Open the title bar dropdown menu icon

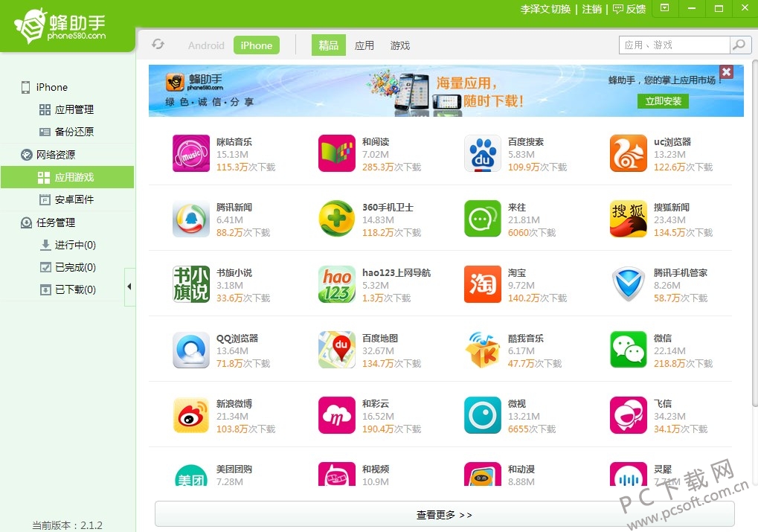pyautogui.click(x=665, y=8)
